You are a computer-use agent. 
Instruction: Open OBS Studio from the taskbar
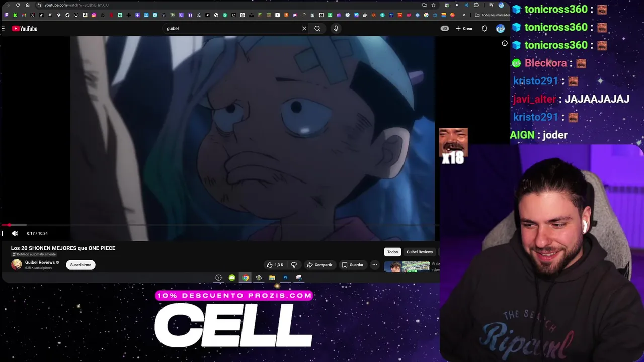coord(218,278)
